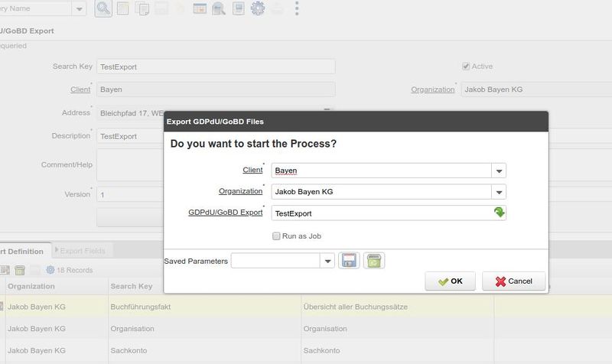Open the Saved Parameters dropdown
The width and height of the screenshot is (612, 364).
[x=328, y=261]
